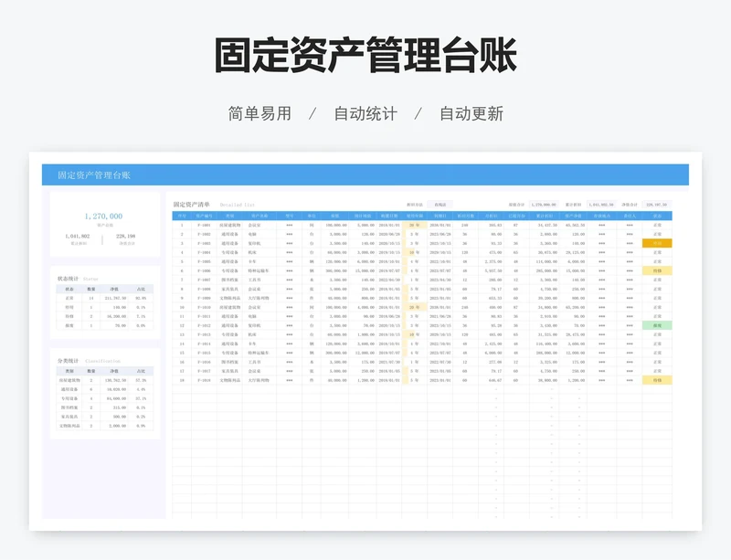731x560 pixels.
Task: Open the 直线法 depreciation method cell
Action: (x=440, y=205)
